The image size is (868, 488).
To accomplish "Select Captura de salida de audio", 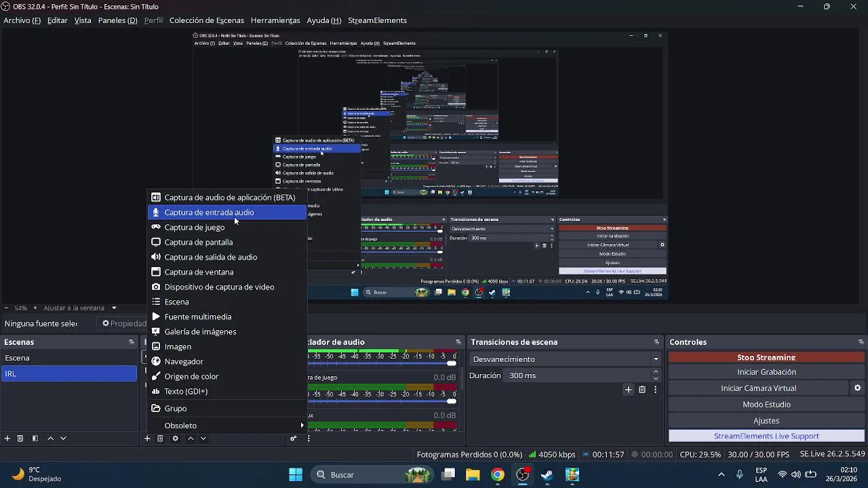I will coord(226,257).
